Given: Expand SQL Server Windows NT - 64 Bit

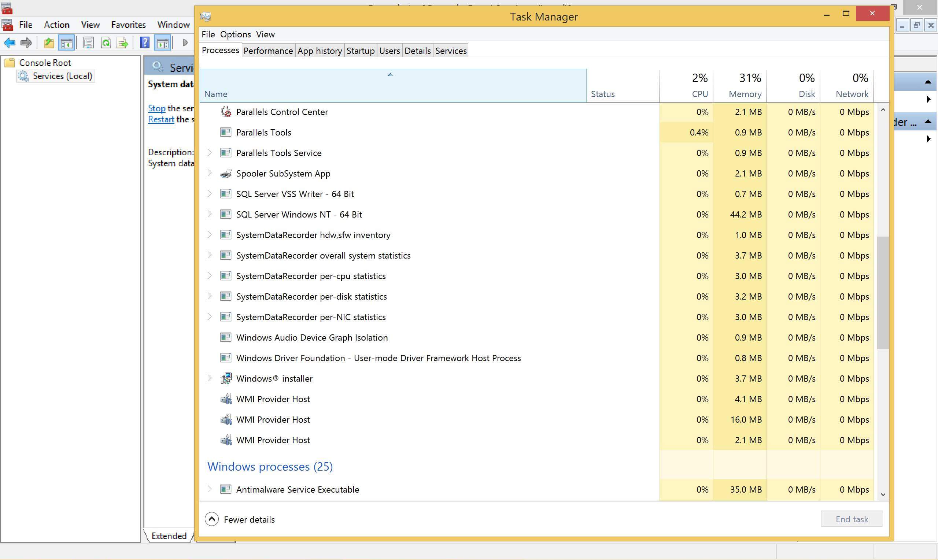Looking at the screenshot, I should pyautogui.click(x=210, y=214).
